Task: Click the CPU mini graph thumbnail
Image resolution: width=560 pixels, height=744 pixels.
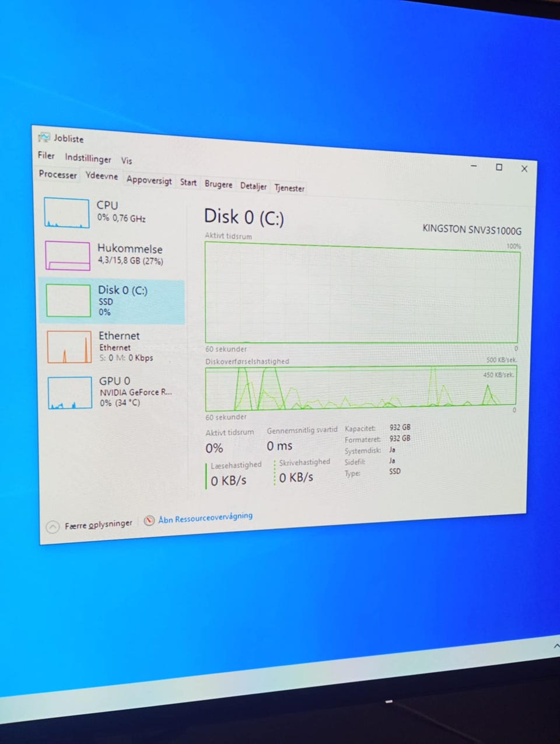Action: 66,213
